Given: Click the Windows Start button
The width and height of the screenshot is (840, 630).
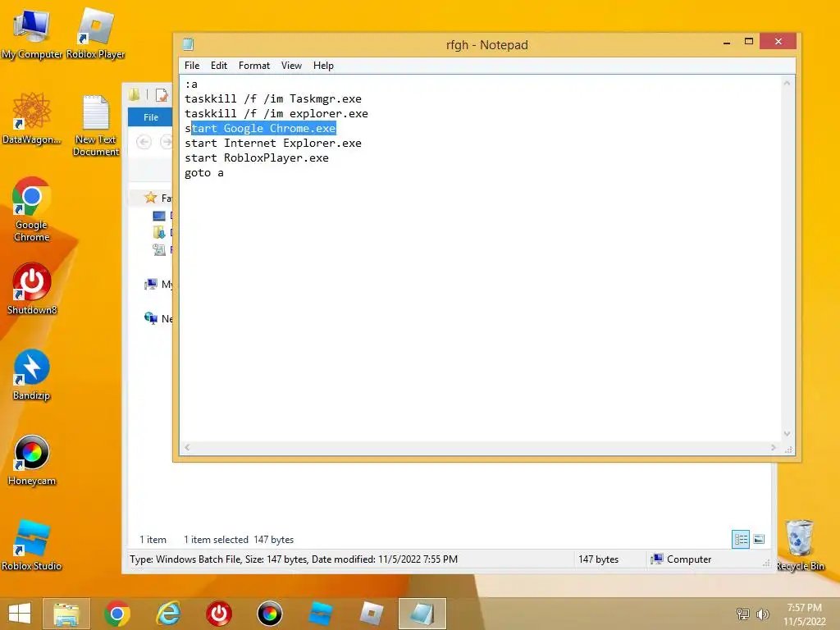Looking at the screenshot, I should coord(20,614).
